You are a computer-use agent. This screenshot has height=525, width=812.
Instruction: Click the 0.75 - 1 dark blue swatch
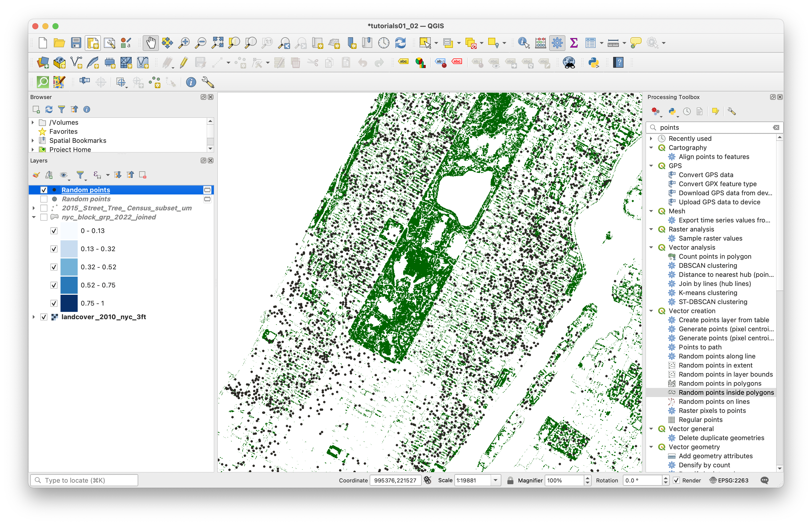(x=69, y=303)
